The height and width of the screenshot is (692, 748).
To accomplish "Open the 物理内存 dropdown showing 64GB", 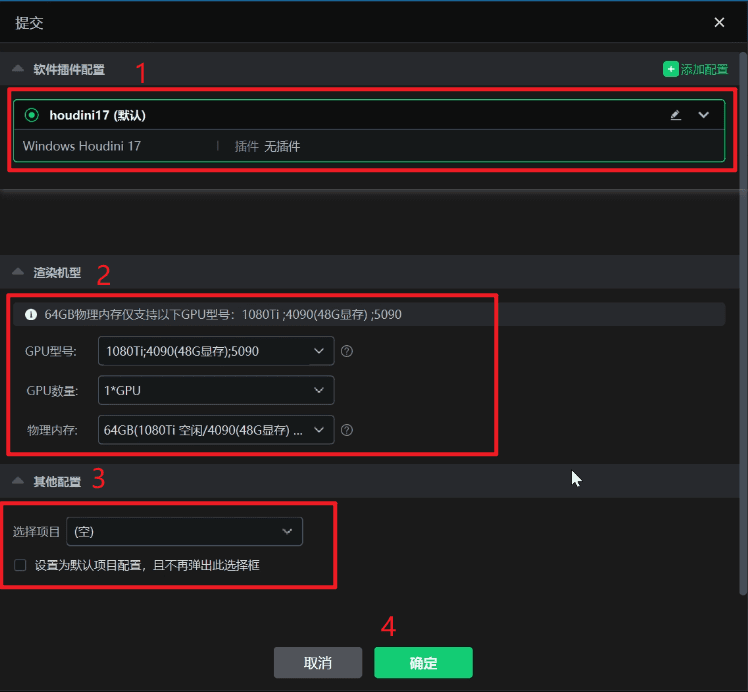I will [216, 430].
